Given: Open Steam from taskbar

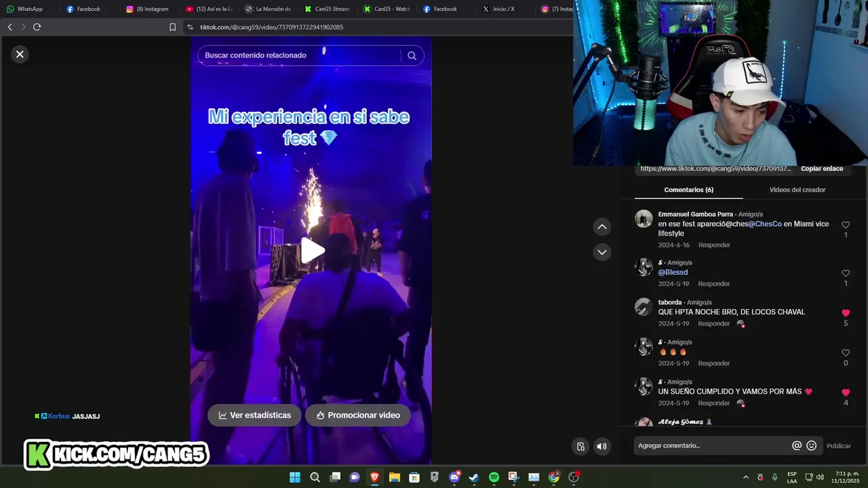Looking at the screenshot, I should [474, 477].
